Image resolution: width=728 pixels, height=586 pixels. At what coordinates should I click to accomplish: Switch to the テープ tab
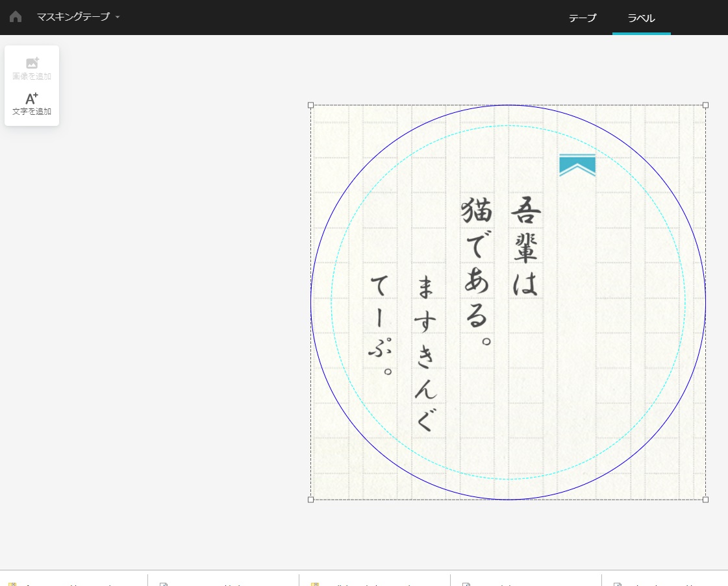click(x=582, y=18)
